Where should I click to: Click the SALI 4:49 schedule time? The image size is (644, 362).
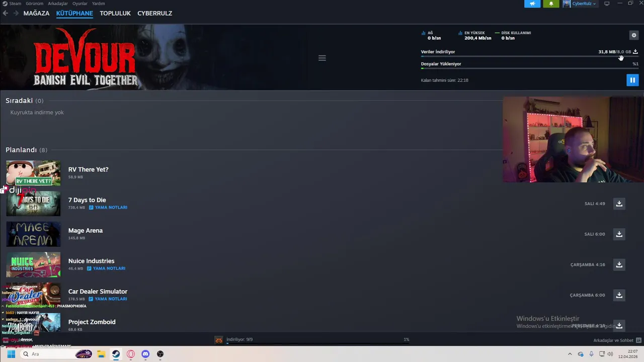click(x=595, y=204)
